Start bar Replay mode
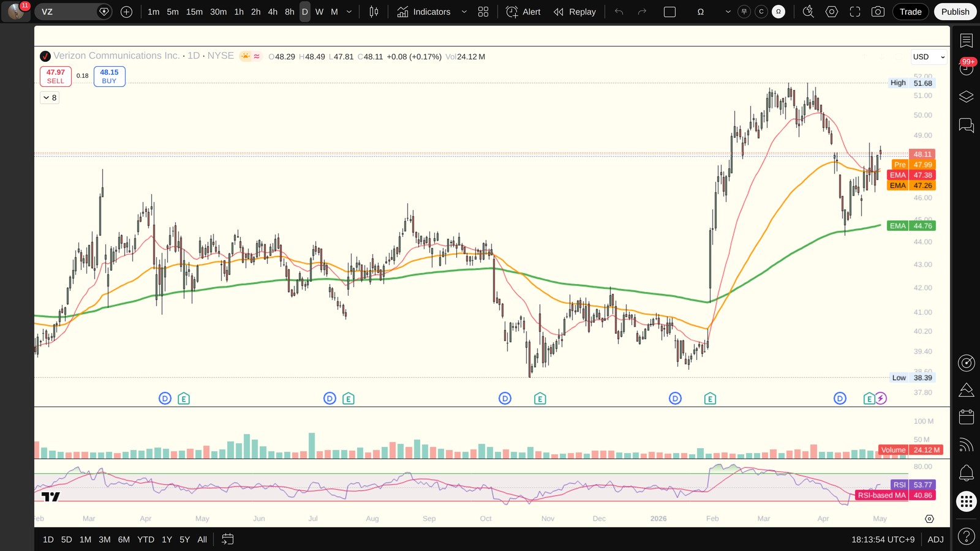 [x=575, y=12]
